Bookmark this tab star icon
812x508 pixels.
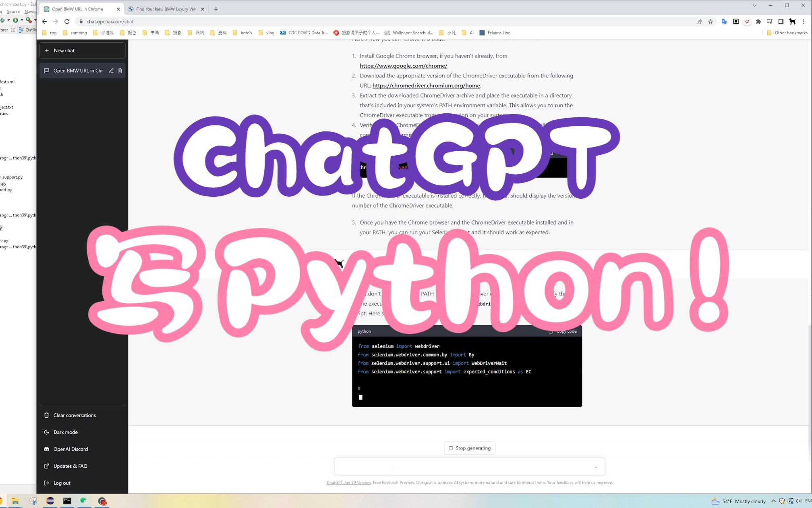click(710, 21)
